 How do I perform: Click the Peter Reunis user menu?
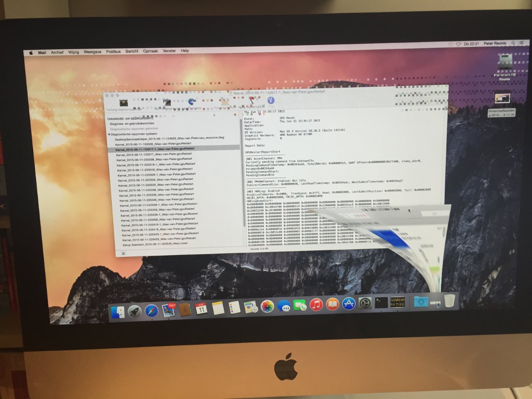coord(495,43)
